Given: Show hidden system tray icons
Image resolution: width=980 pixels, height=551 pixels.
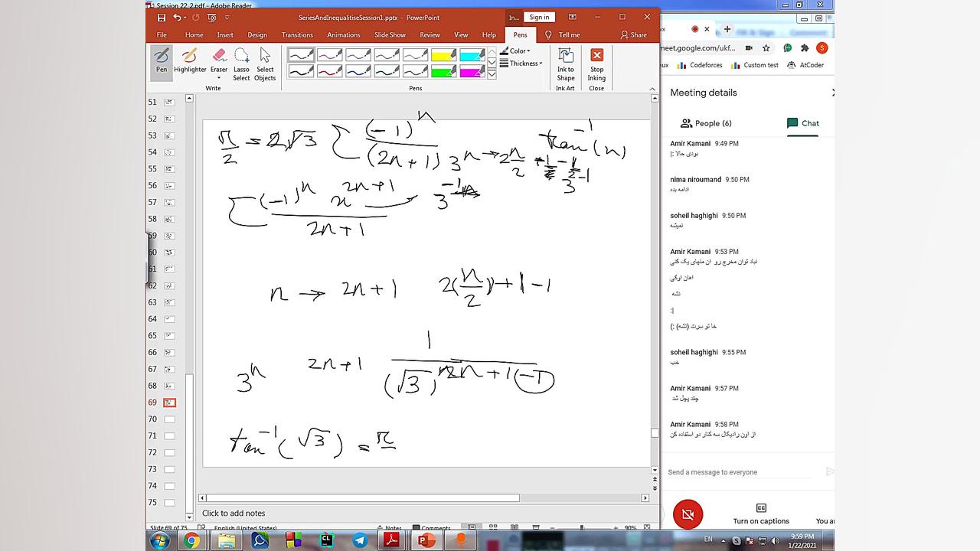Looking at the screenshot, I should click(x=723, y=540).
